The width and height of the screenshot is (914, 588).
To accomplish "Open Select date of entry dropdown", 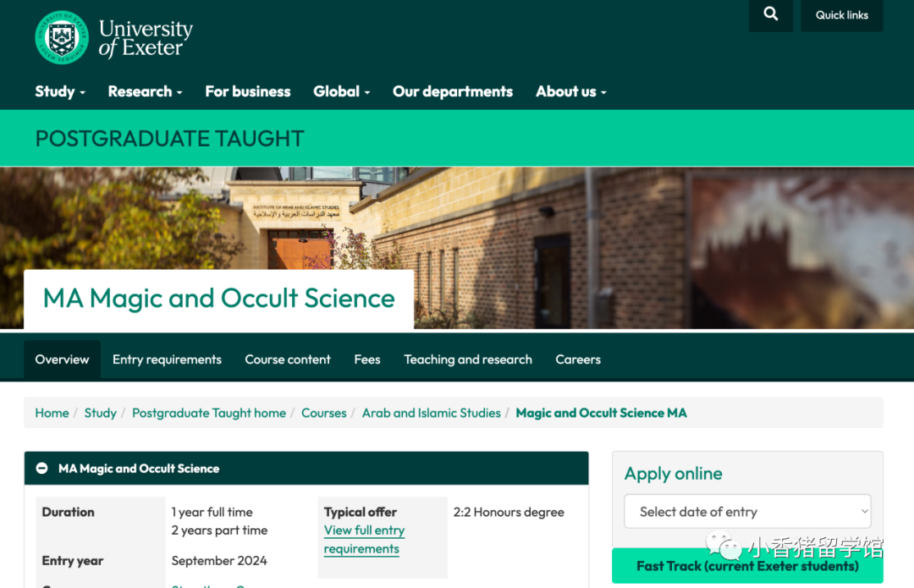I will (x=747, y=512).
